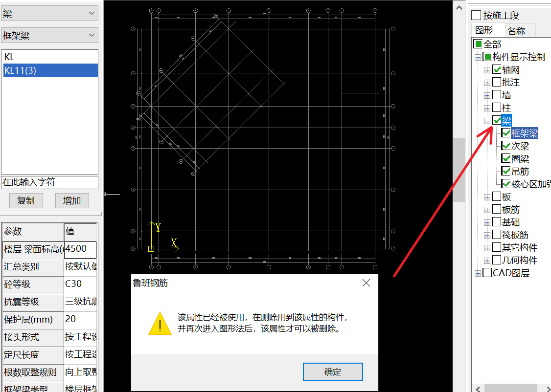Check the 筏板筋 checkbox
Viewport: 551px width, 392px height.
click(x=497, y=235)
